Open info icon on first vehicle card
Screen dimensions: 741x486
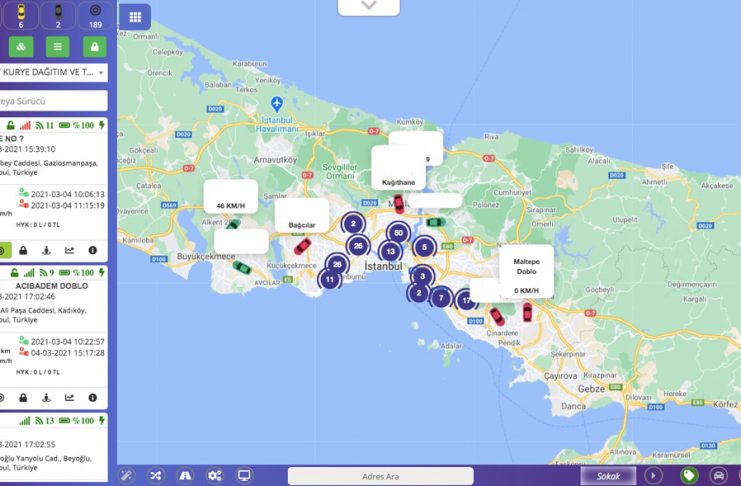point(93,250)
